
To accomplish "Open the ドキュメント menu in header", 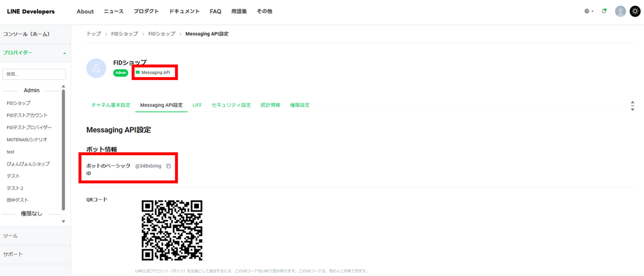I will tap(184, 11).
